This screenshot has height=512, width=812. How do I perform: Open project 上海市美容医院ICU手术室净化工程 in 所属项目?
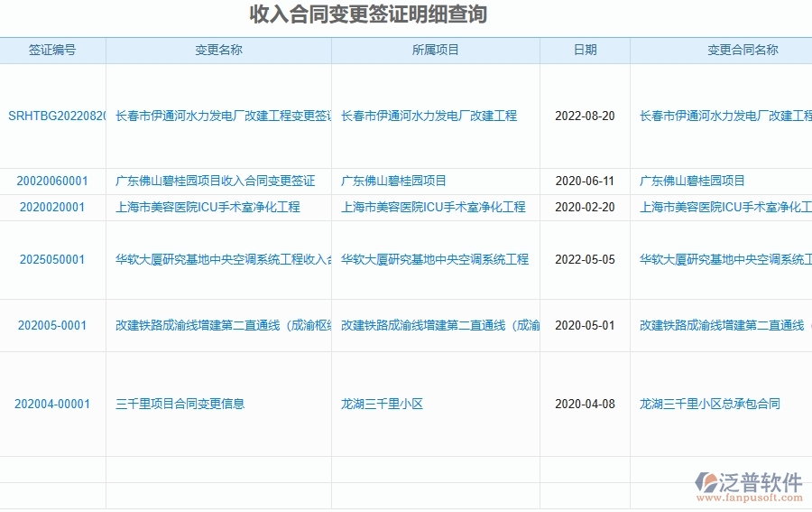click(433, 208)
